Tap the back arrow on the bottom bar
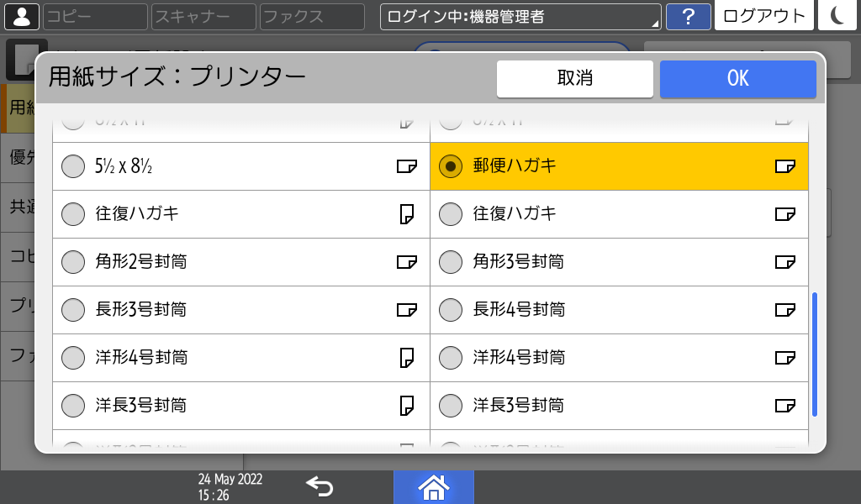This screenshot has width=861, height=504. click(x=318, y=486)
